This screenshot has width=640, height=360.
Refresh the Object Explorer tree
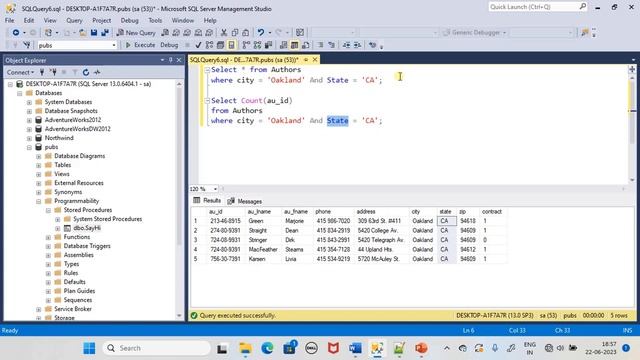click(x=86, y=72)
